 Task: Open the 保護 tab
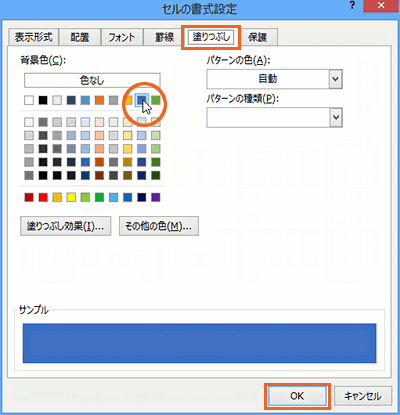click(x=258, y=37)
